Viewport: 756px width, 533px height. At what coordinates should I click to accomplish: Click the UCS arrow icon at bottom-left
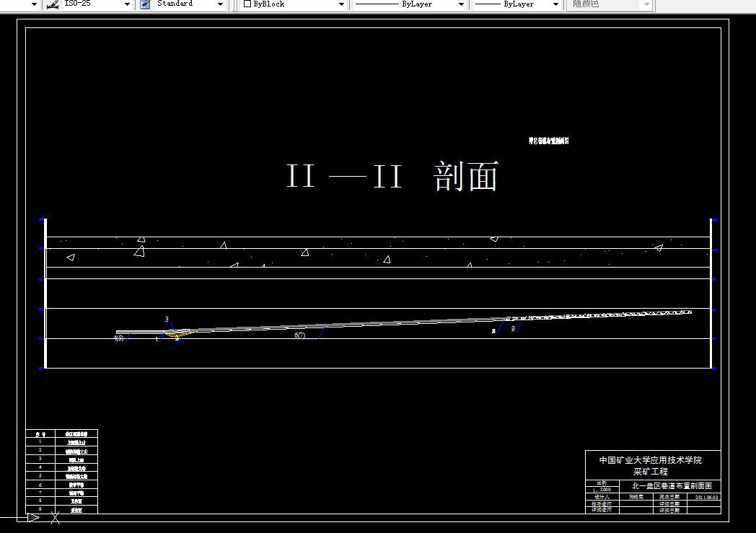click(32, 518)
